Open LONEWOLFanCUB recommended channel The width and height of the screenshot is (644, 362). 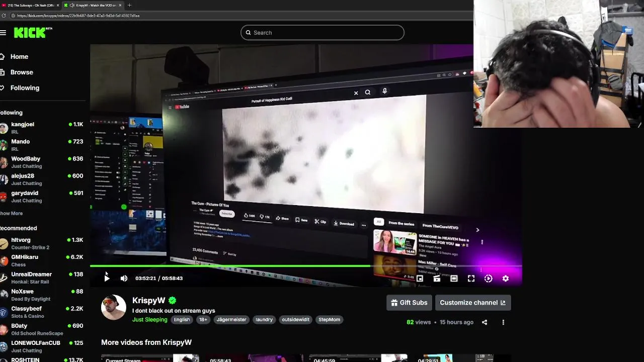[x=42, y=346]
